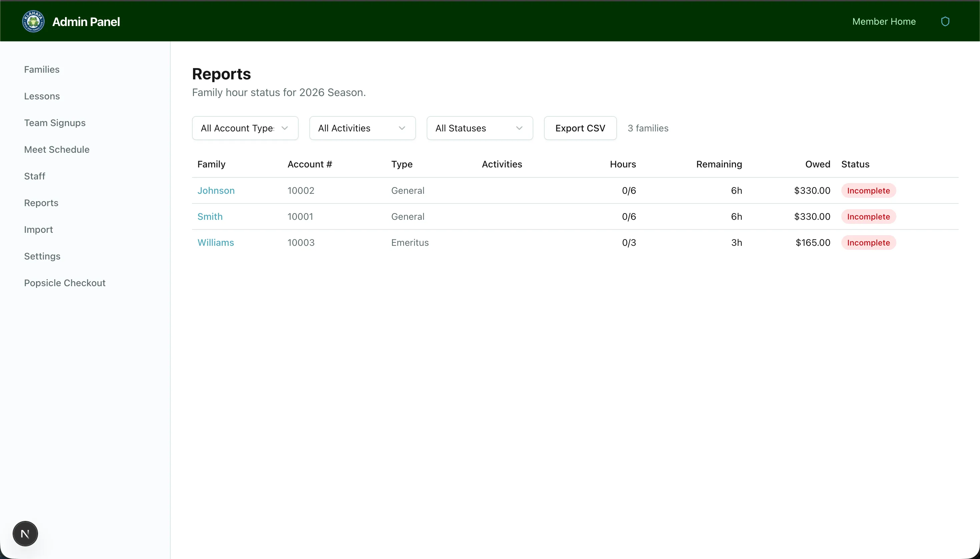The image size is (980, 559).
Task: Go to Team Signups page
Action: coord(55,123)
